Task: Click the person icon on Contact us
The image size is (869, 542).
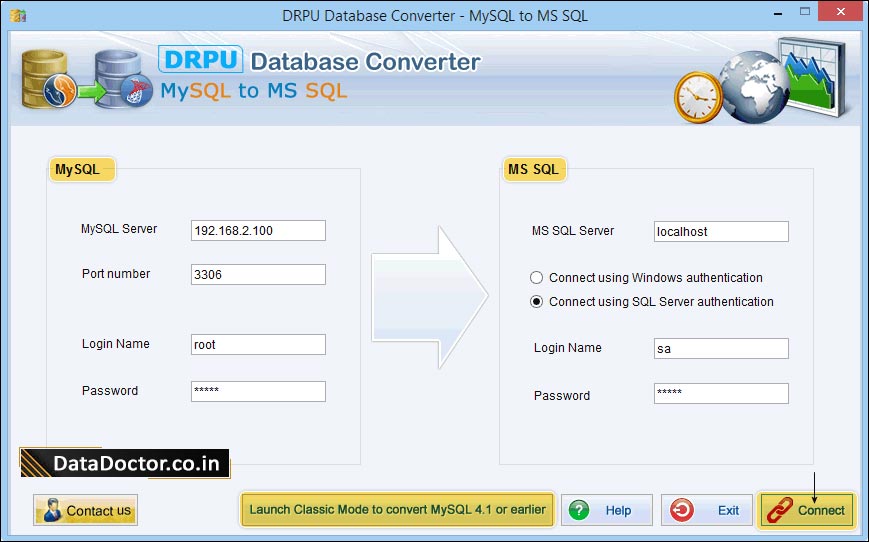Action: 53,510
